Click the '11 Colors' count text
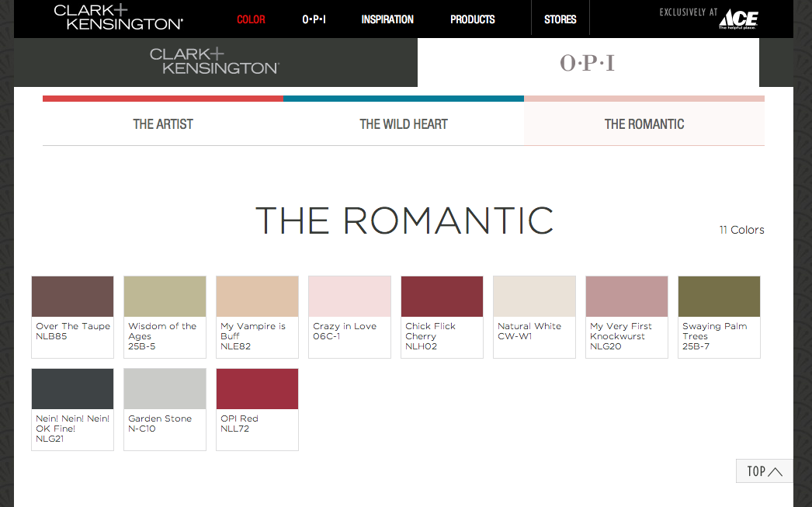812x507 pixels. click(741, 230)
